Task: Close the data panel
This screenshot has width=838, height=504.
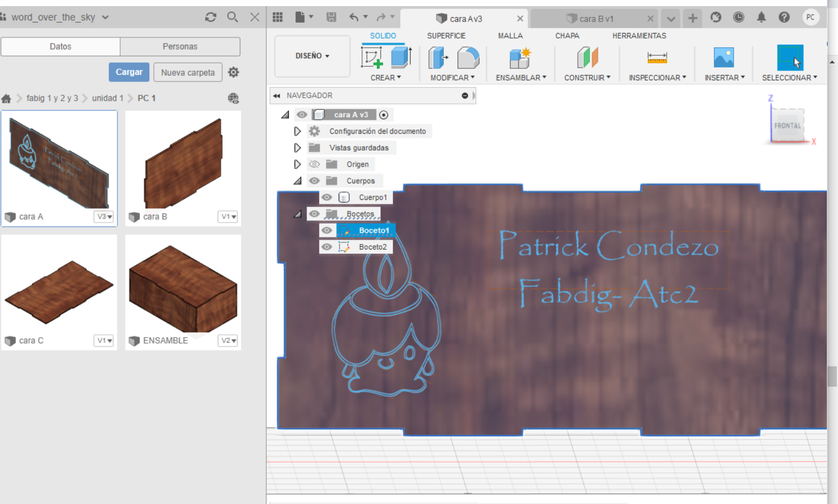Action: (x=255, y=17)
